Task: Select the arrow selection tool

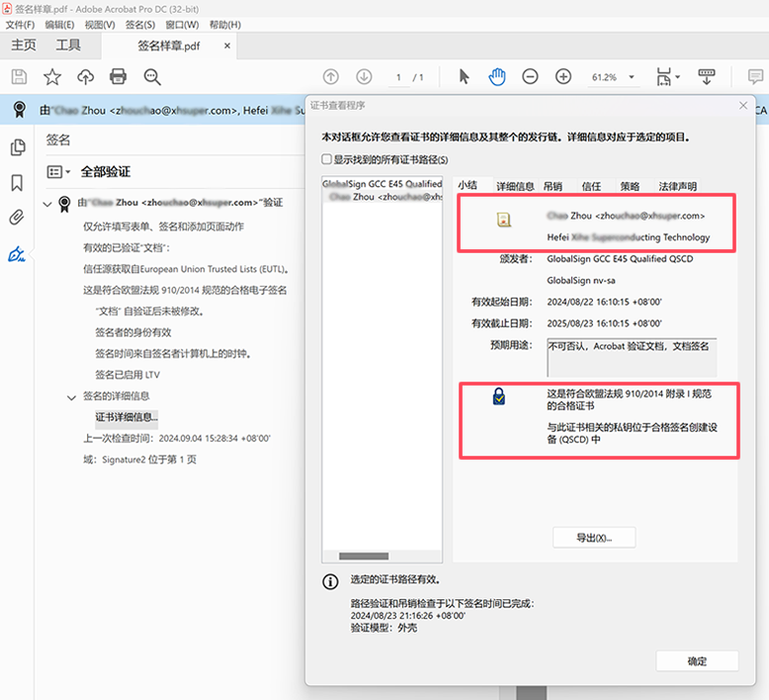Action: 464,76
